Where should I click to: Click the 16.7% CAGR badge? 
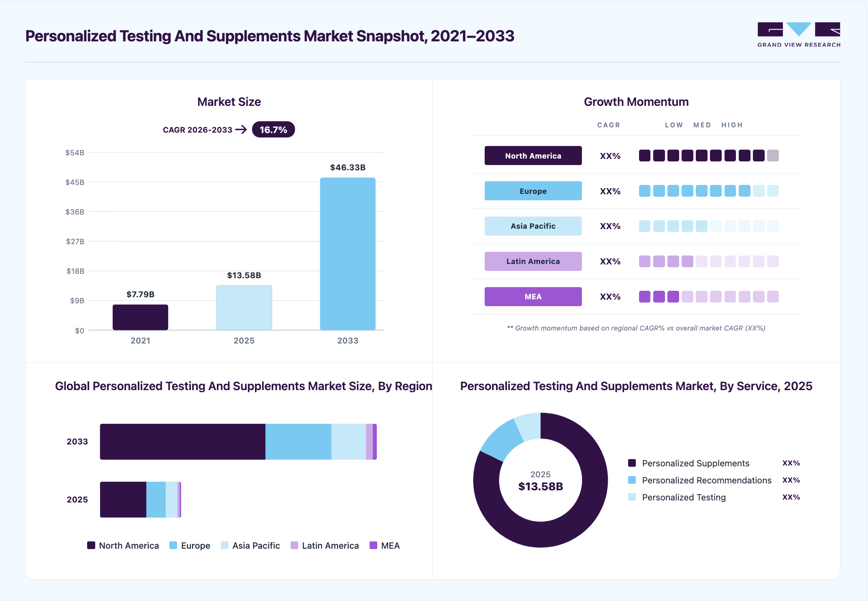click(273, 130)
